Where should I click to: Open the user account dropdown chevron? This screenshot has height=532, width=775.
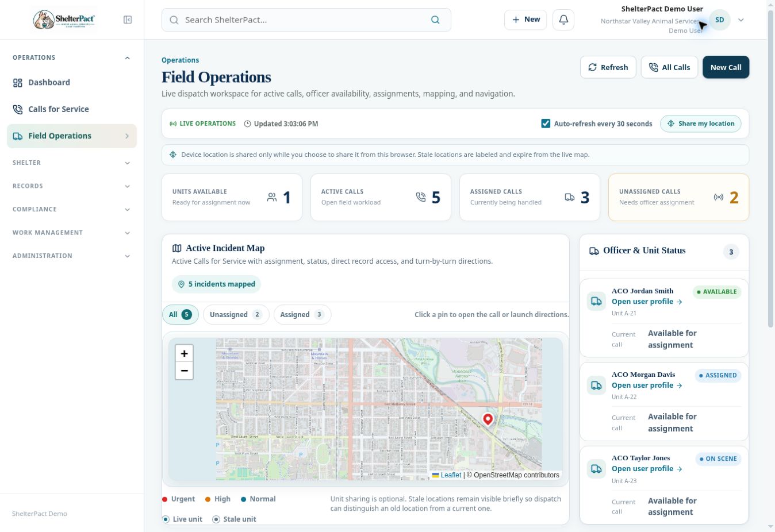click(x=741, y=20)
